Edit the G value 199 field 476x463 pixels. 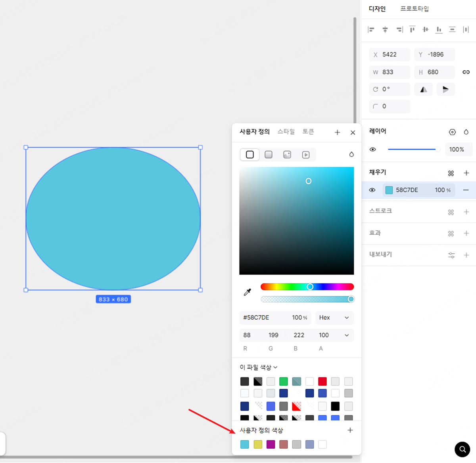coord(273,335)
